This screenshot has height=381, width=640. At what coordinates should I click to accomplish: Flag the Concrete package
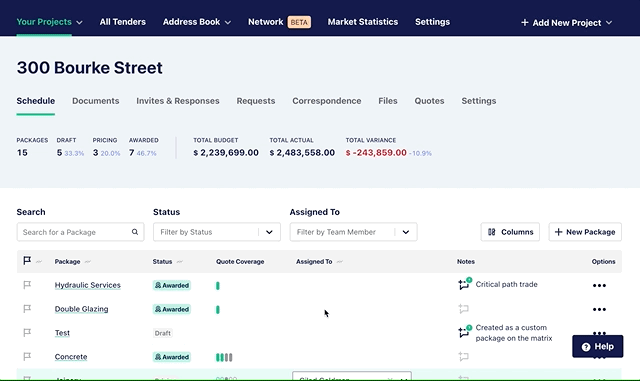tap(27, 356)
